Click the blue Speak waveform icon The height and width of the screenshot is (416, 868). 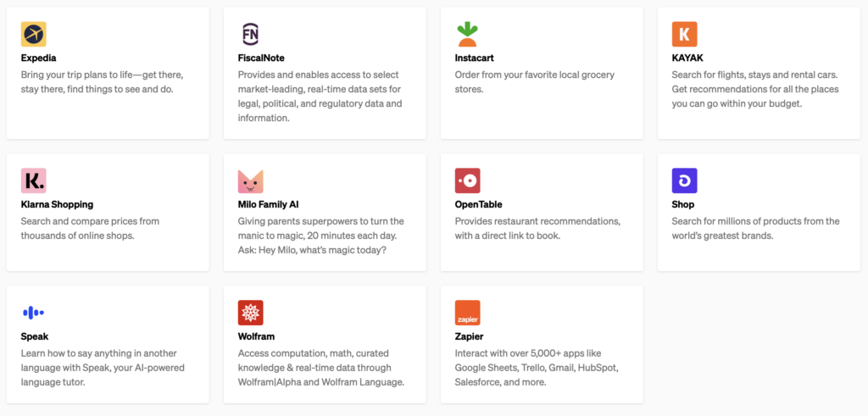coord(34,313)
